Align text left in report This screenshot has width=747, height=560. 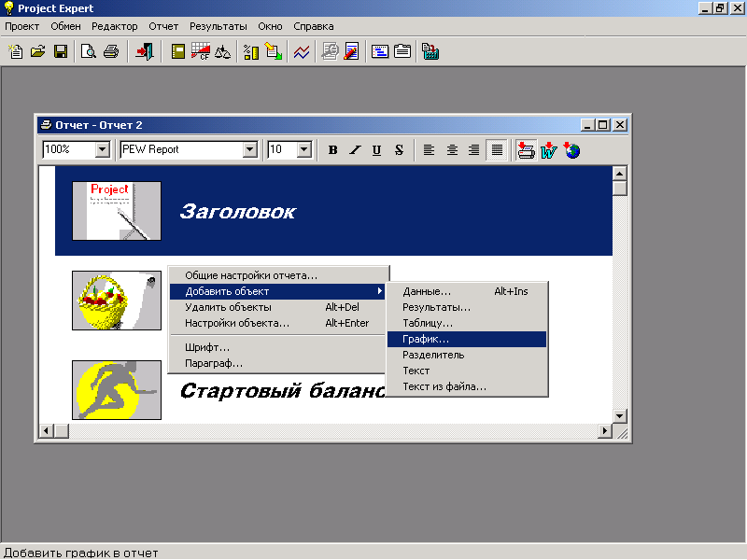click(429, 150)
